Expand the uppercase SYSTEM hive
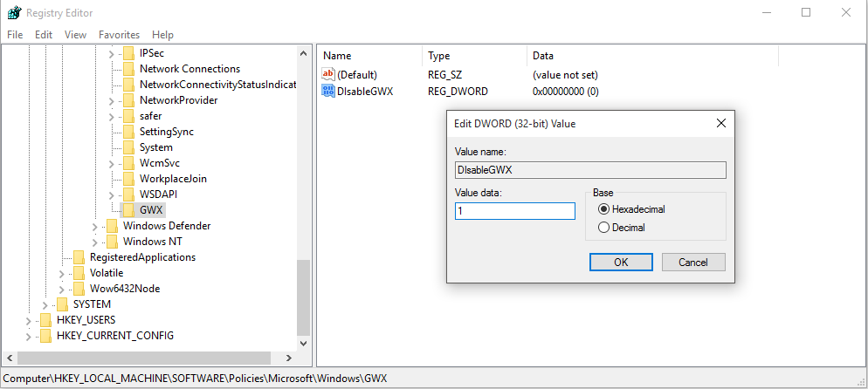Image resolution: width=868 pixels, height=389 pixels. tap(45, 304)
